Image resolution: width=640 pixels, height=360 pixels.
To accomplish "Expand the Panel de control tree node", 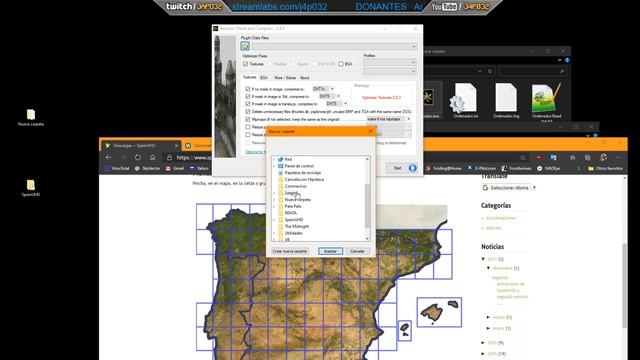I will [274, 166].
